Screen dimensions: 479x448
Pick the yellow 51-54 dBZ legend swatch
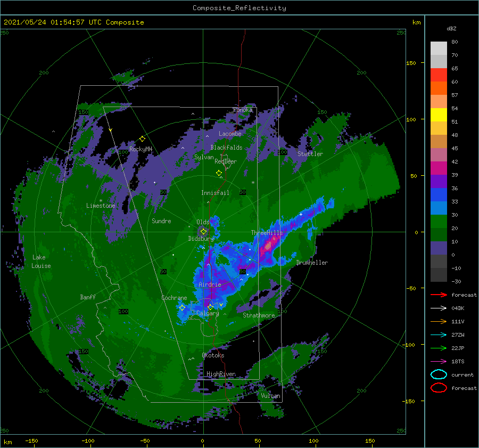pyautogui.click(x=439, y=115)
